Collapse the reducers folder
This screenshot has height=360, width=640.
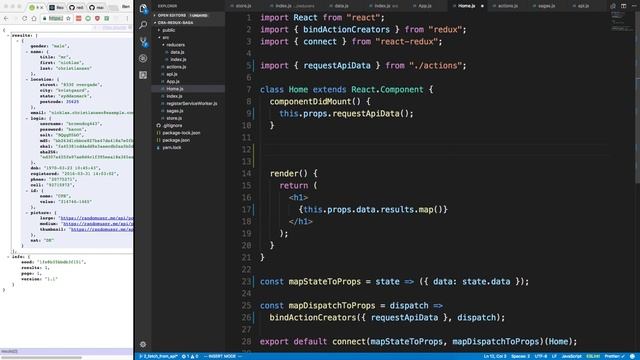(x=176, y=45)
